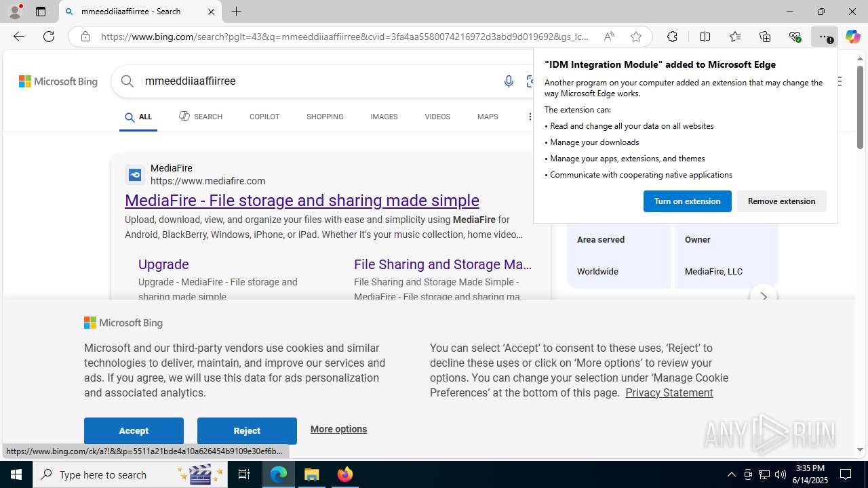This screenshot has height=488, width=868.
Task: Open MediaFire File storage result title
Action: coord(302,201)
